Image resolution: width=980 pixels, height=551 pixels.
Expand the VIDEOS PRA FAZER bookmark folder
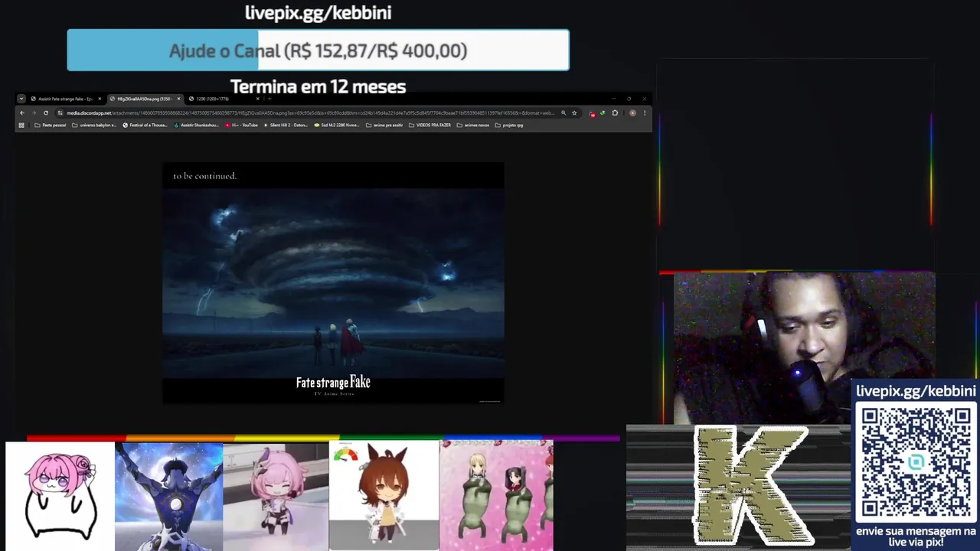point(430,125)
